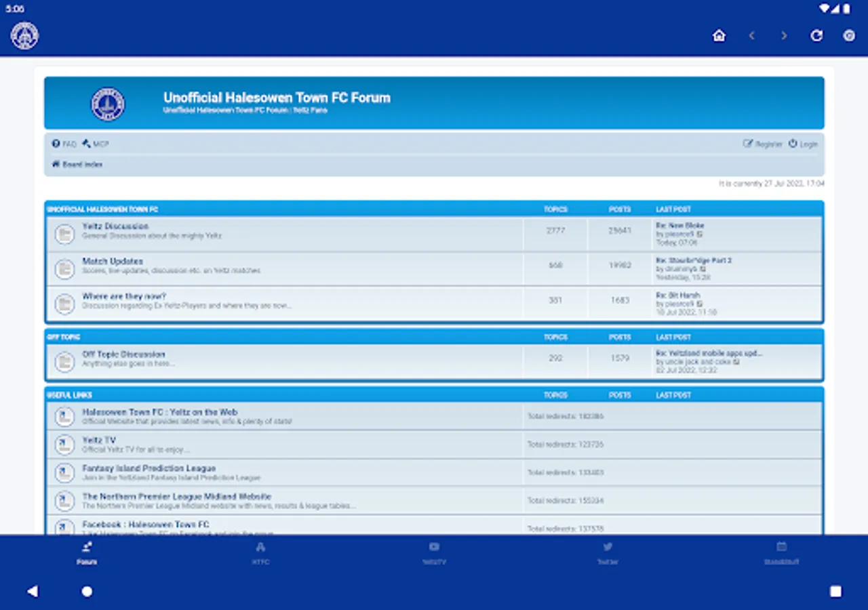
Task: Click the USEFUL LINKS category header
Action: 69,395
